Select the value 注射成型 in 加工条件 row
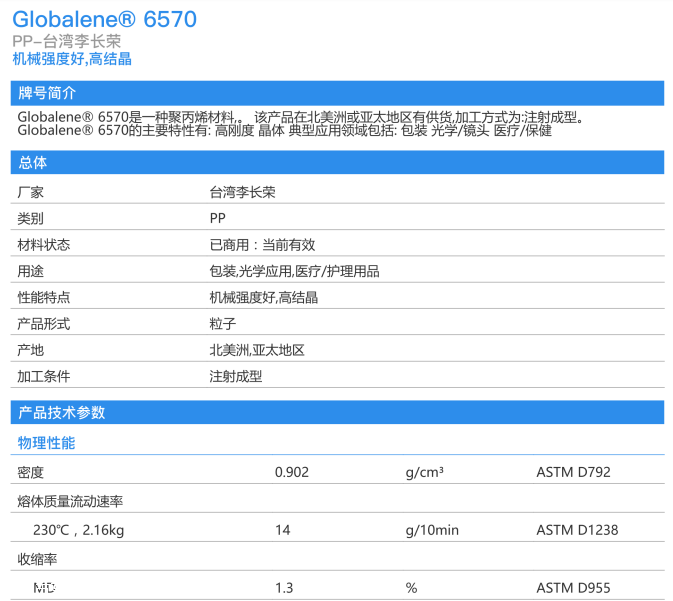The height and width of the screenshot is (601, 673). point(236,376)
